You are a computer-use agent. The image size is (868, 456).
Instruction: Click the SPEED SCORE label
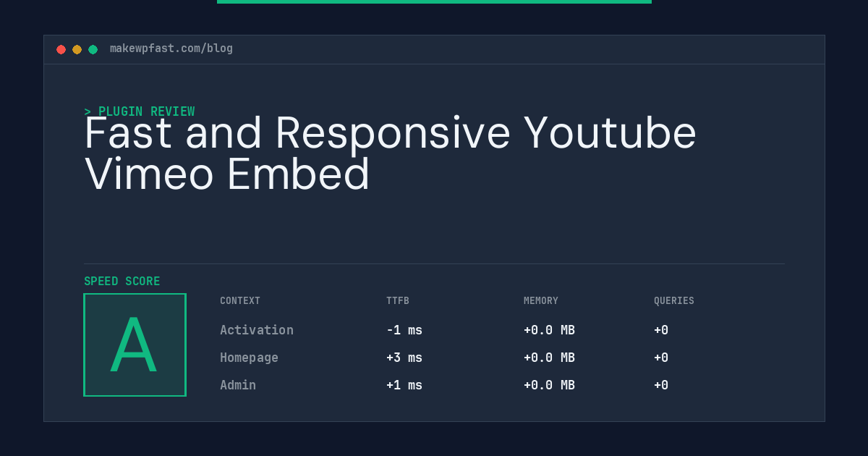tap(122, 282)
